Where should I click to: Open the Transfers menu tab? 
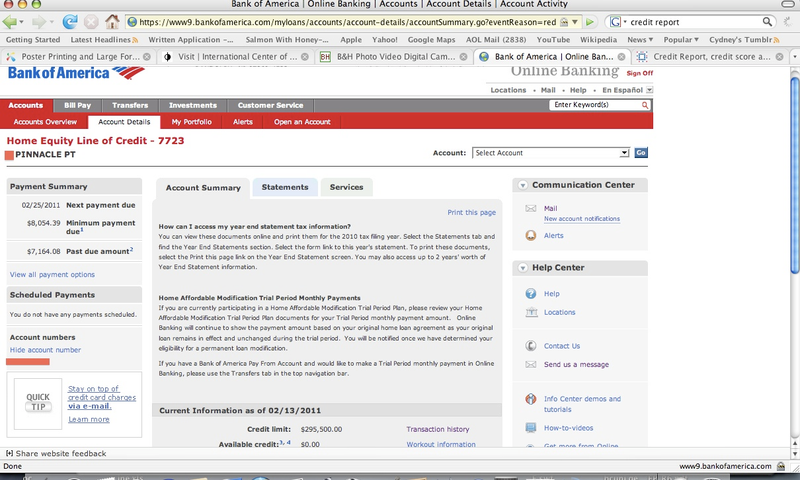[x=130, y=105]
